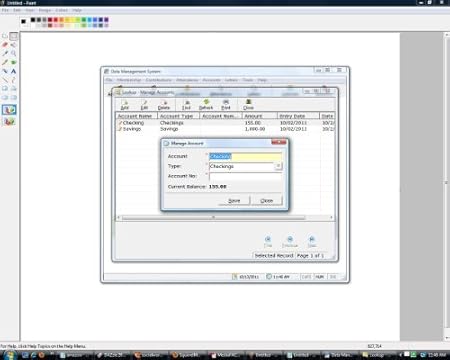Select the Free-Form Select tool in Paint
450x360 pixels.
(x=5, y=36)
